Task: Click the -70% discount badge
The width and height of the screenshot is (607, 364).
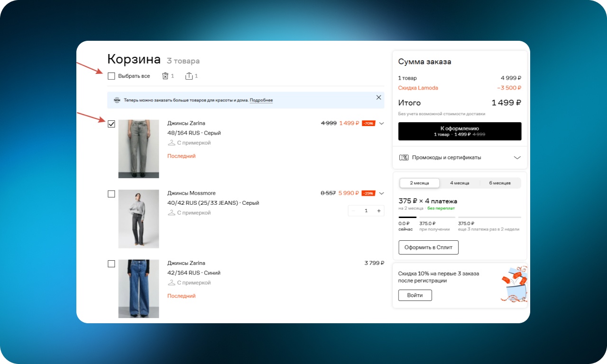Action: click(x=368, y=123)
